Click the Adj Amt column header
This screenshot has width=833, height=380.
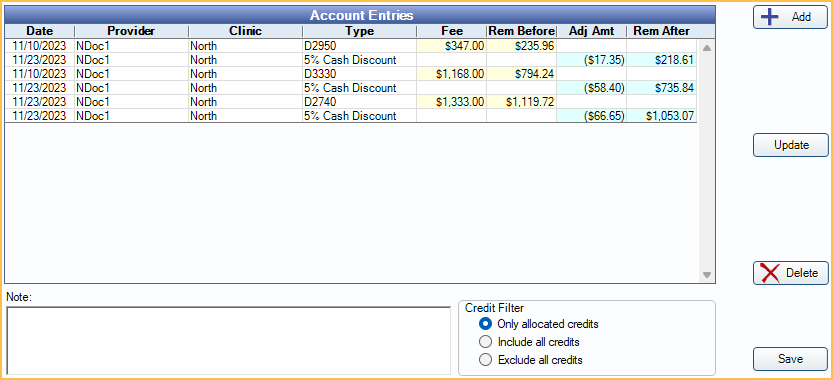[x=591, y=31]
